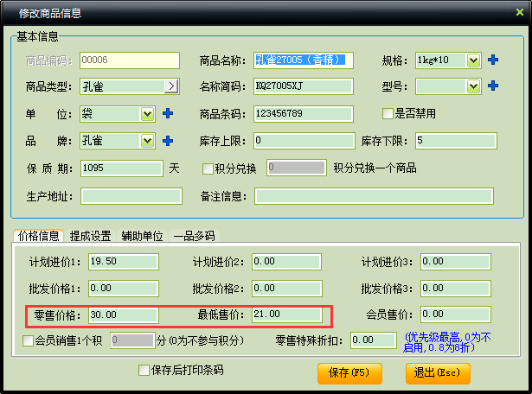Viewport: 532px width, 394px height.
Task: Click the 批发价格1 input field
Action: [x=124, y=289]
